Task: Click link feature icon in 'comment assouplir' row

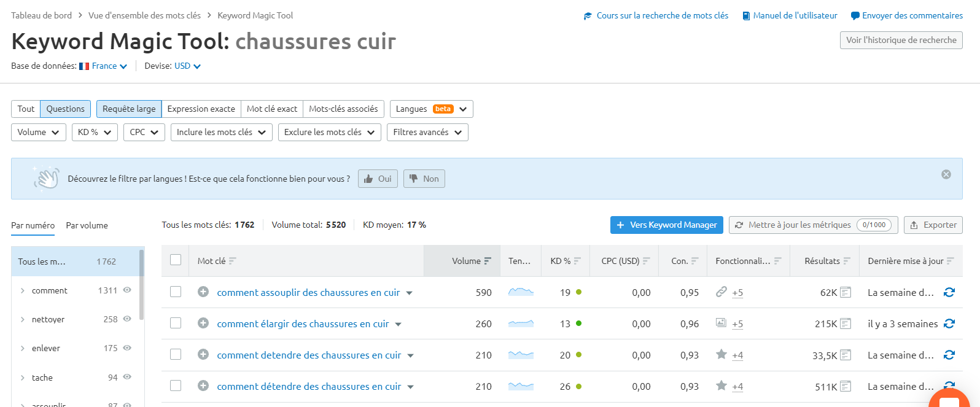Action: click(721, 292)
